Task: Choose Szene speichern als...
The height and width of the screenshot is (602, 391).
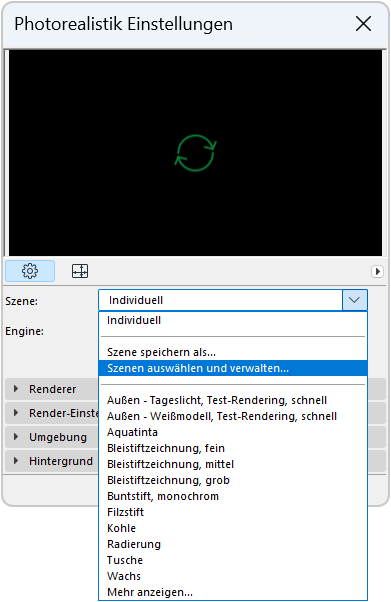Action: 233,352
